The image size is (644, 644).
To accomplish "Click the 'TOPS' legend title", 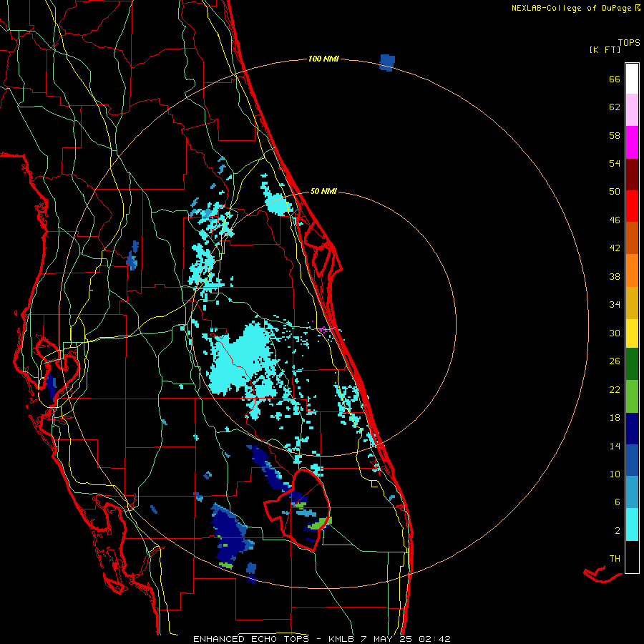I will pyautogui.click(x=629, y=43).
